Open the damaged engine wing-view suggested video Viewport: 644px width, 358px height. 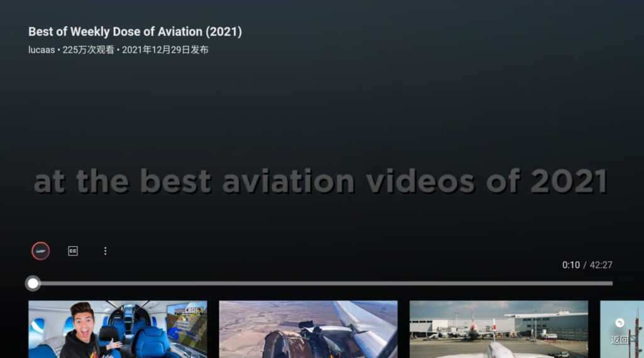(x=308, y=329)
